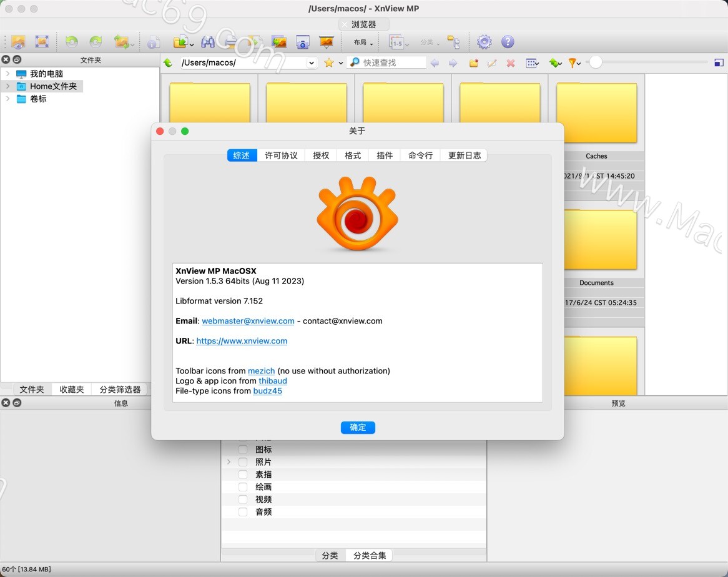Open the webmaster@xnview.com email link

(248, 320)
